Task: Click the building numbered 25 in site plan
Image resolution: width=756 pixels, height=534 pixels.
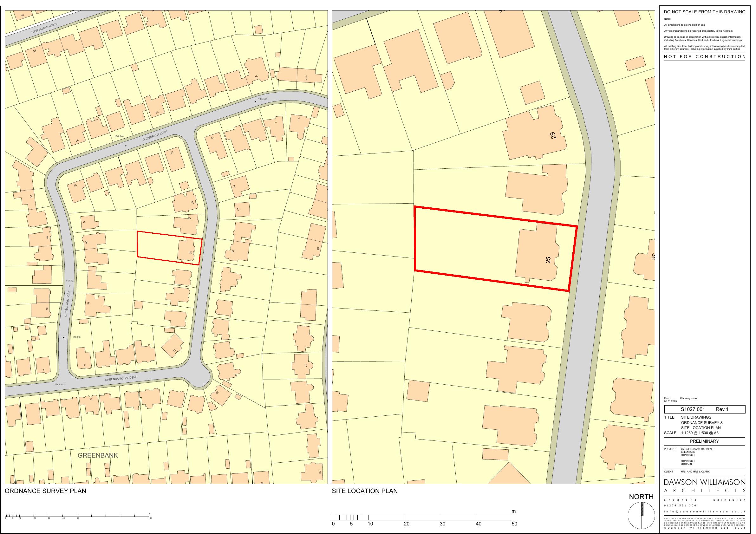Action: (537, 252)
